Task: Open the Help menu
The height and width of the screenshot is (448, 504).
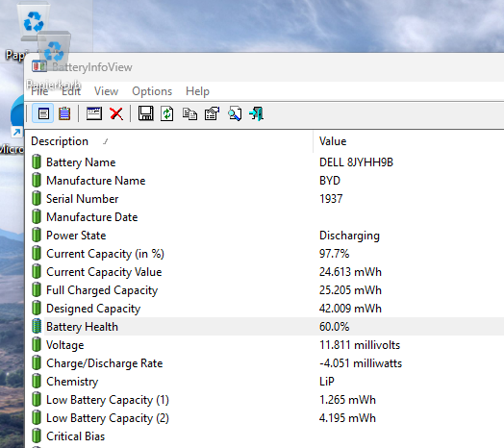Action: (197, 91)
